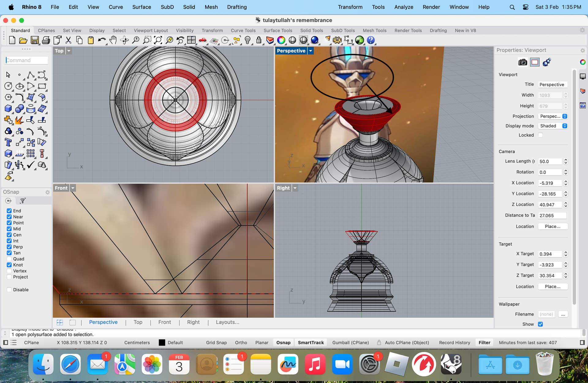Open the Perspective viewport dropdown arrow
Screen dimensions: 588x383
tap(311, 51)
